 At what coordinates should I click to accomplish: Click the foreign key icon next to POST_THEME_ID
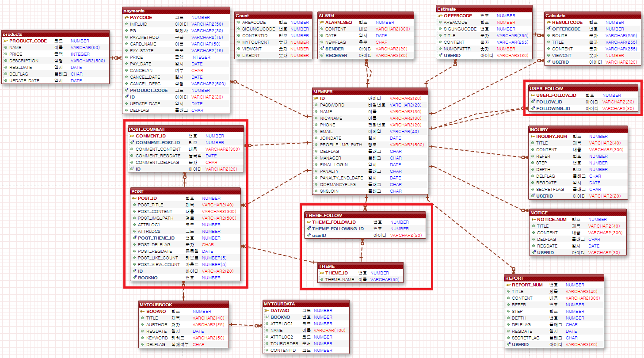pyautogui.click(x=134, y=238)
